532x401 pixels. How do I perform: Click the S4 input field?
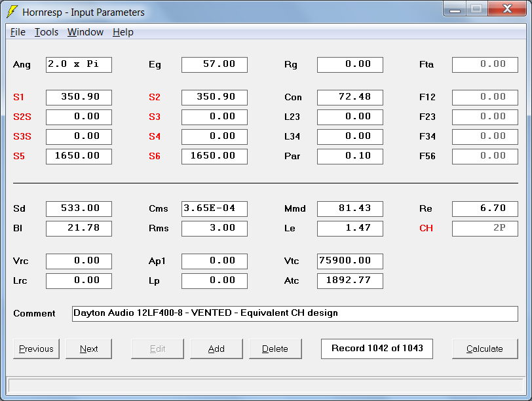pyautogui.click(x=214, y=137)
